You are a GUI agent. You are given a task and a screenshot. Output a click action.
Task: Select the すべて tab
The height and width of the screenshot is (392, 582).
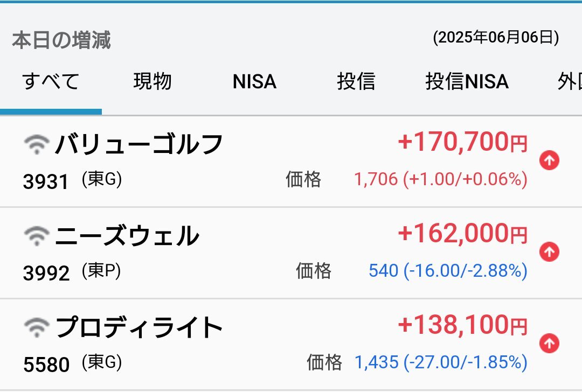(51, 82)
